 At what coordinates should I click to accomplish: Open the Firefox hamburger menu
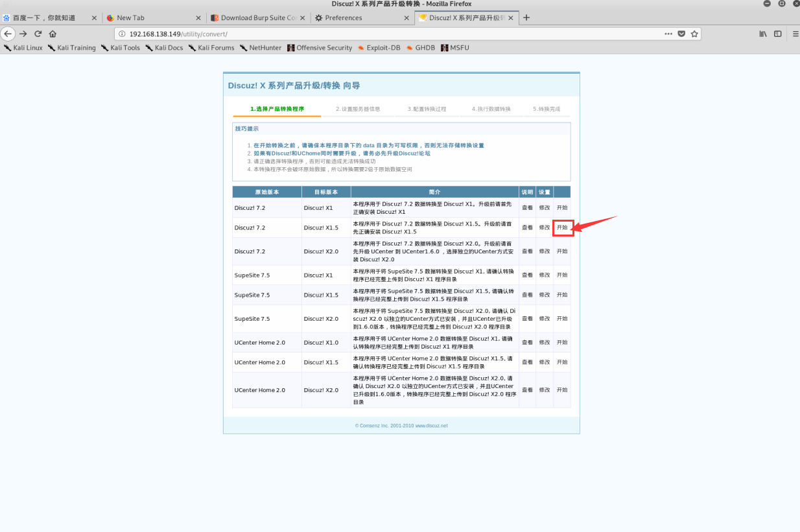click(x=795, y=34)
